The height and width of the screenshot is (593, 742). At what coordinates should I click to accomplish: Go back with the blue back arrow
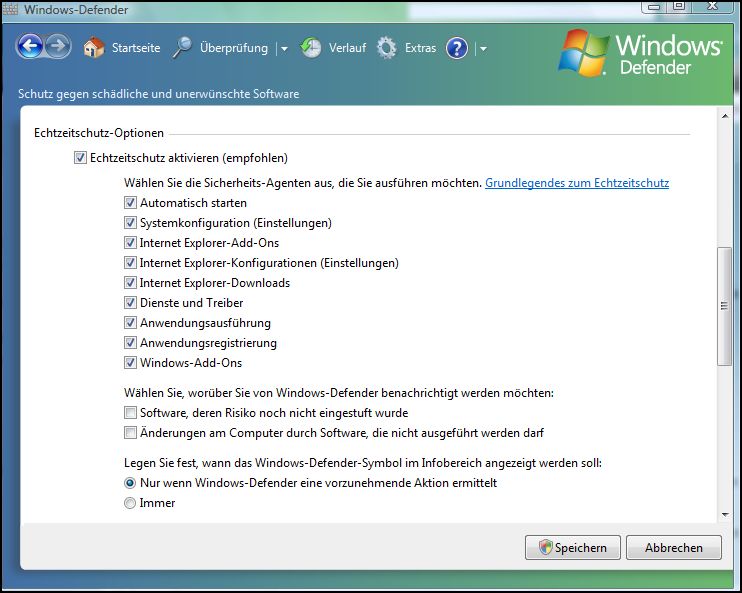click(30, 46)
